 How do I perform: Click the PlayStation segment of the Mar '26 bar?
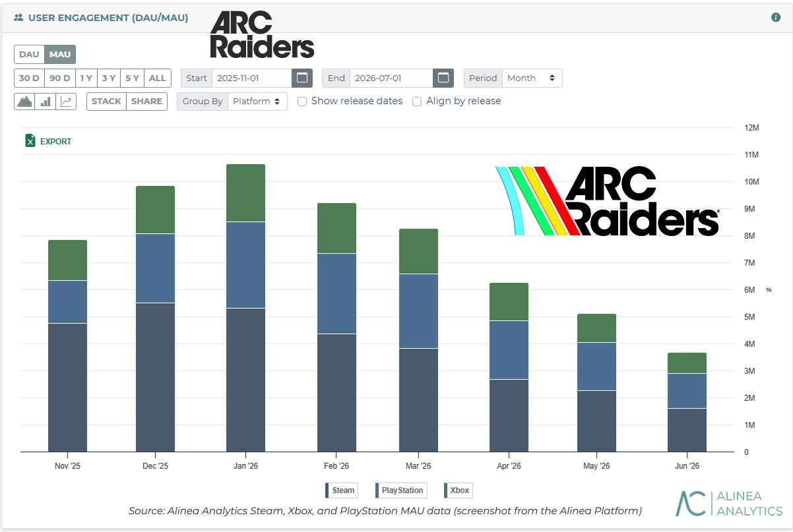tap(419, 311)
